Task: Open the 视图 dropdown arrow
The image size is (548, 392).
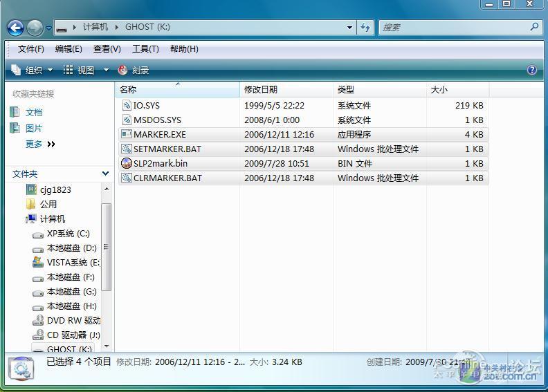Action: coord(106,70)
